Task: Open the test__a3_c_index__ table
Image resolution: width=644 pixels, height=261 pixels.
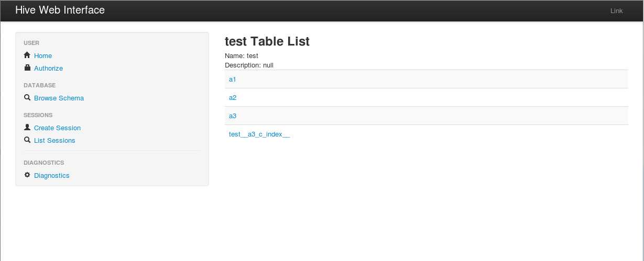Action: click(259, 134)
